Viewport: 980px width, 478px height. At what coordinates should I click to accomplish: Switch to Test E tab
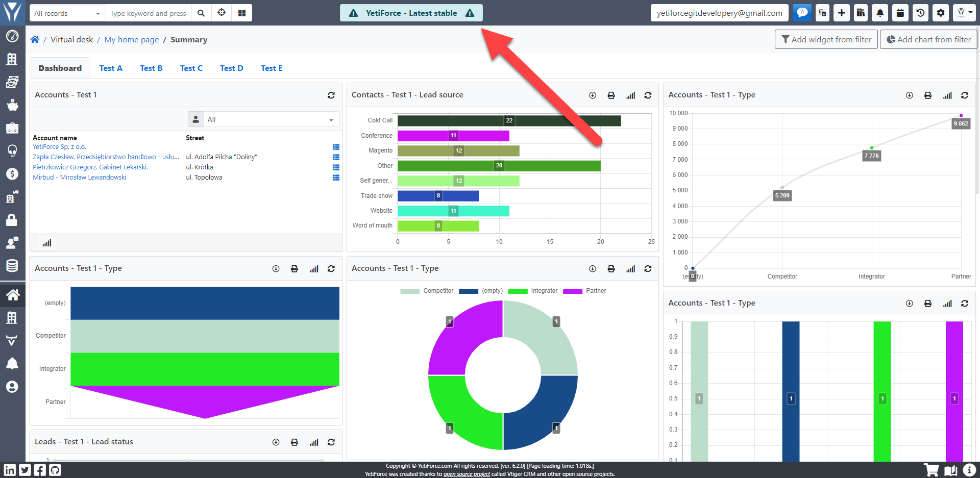272,68
